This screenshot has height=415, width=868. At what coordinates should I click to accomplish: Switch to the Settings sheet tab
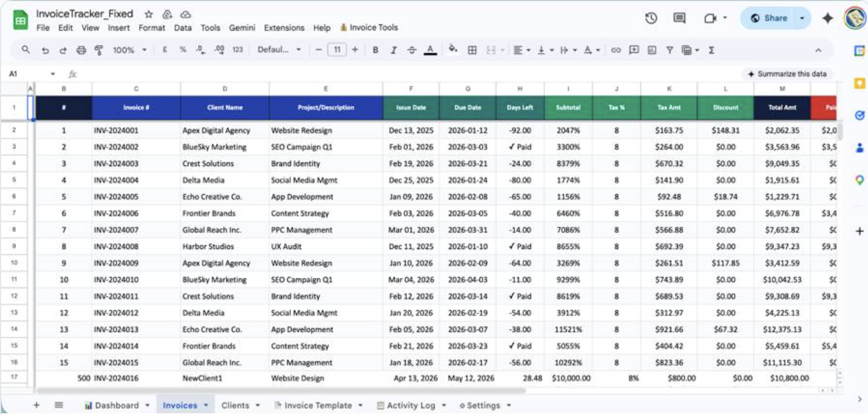[x=485, y=405]
